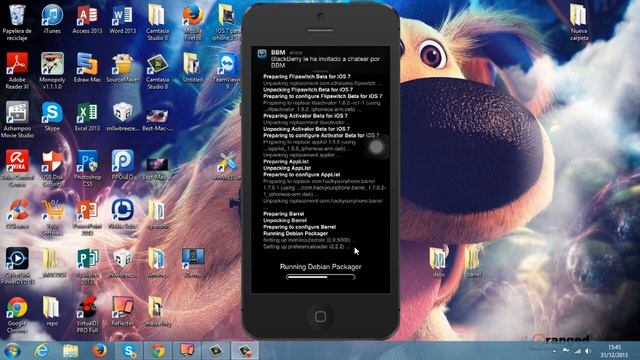Launch iTunes from the desktop
Image resolution: width=640 pixels, height=360 pixels.
(52, 19)
